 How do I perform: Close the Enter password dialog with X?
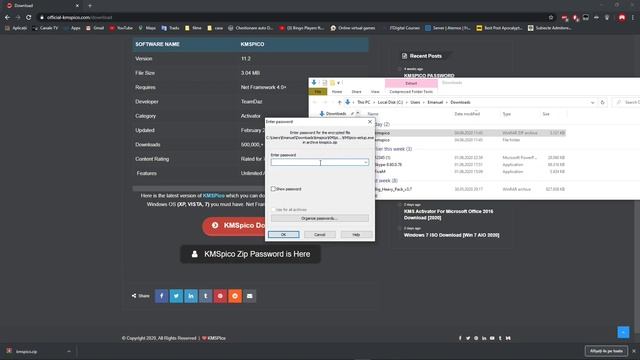[x=370, y=122]
